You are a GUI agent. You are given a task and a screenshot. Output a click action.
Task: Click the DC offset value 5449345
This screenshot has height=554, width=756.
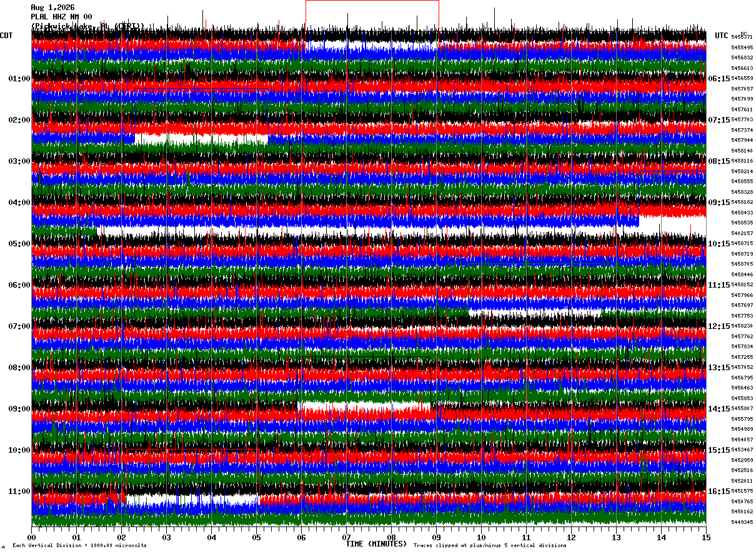pyautogui.click(x=742, y=522)
